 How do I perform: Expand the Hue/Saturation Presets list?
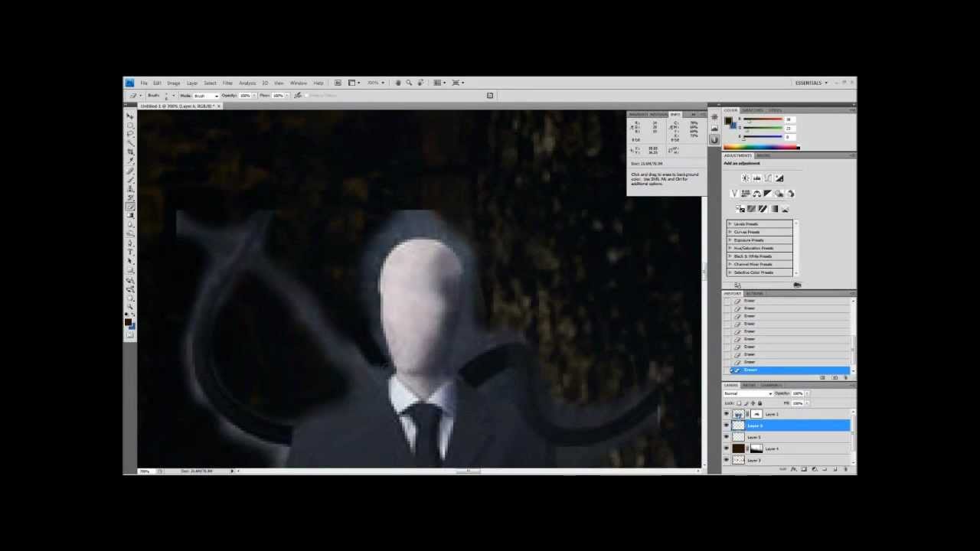click(730, 248)
